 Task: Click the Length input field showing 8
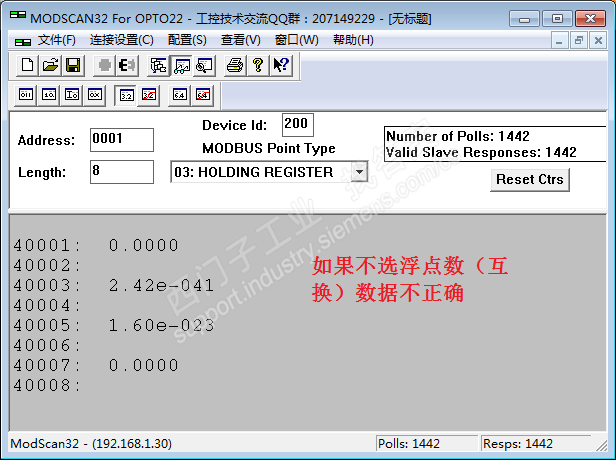122,172
